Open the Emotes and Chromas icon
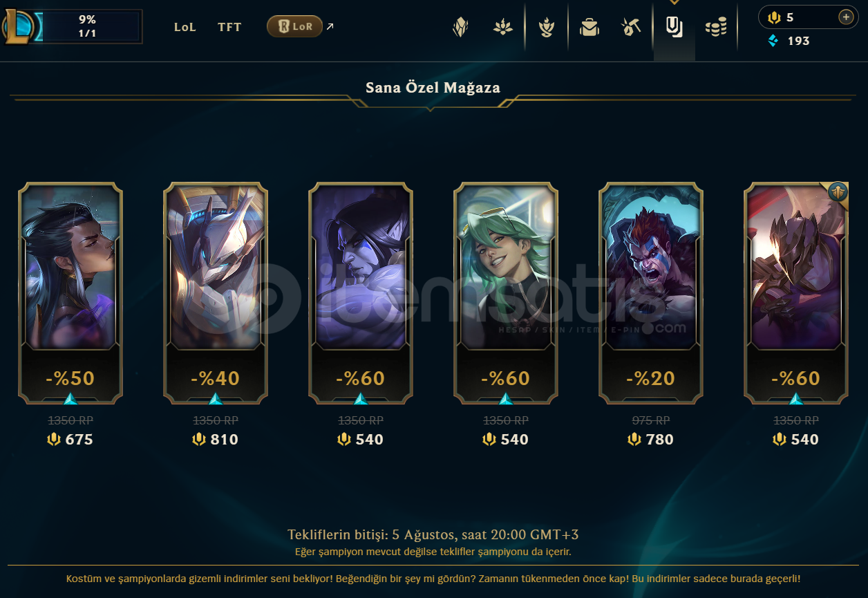The height and width of the screenshot is (598, 868). click(x=631, y=28)
